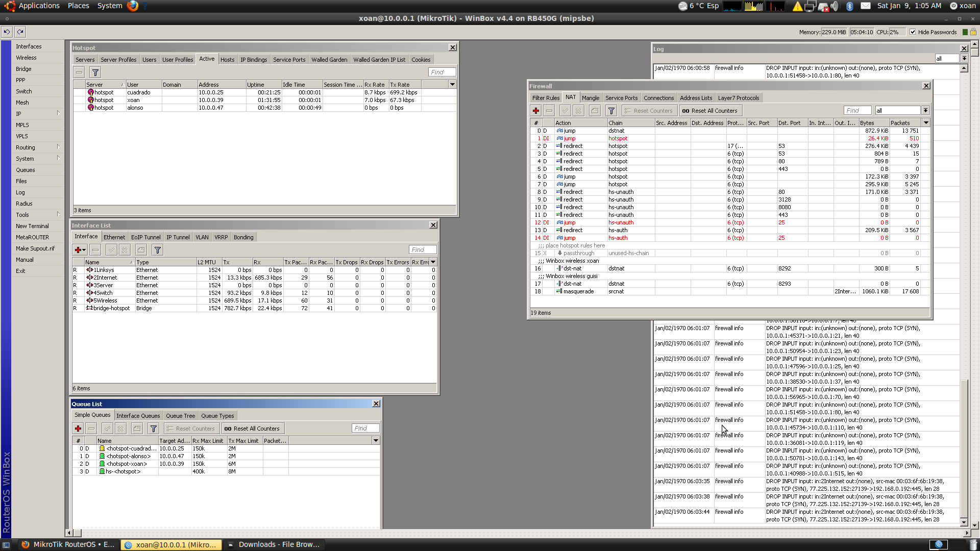Open the Walled Garden tab in Hotspot
This screenshot has width=980, height=551.
coord(329,60)
